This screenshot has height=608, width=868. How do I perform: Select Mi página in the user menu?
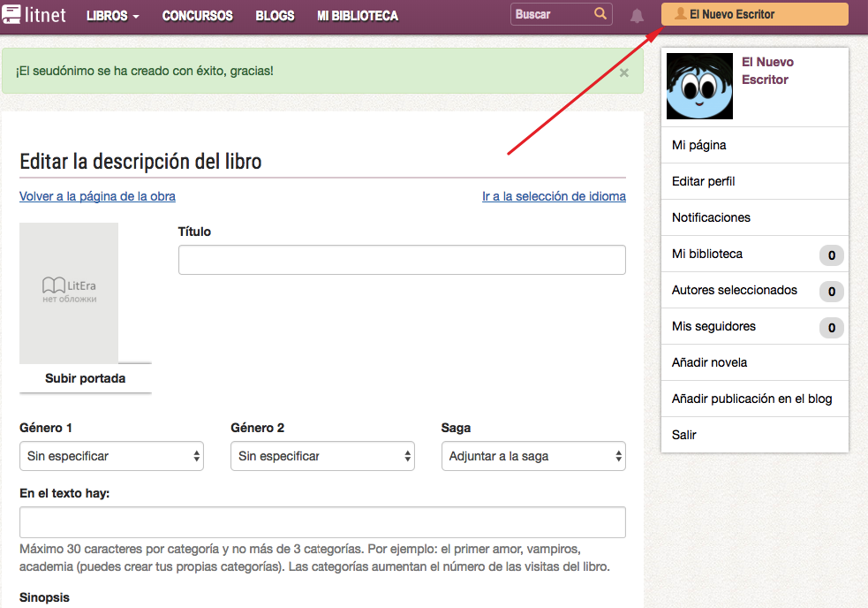pyautogui.click(x=754, y=145)
